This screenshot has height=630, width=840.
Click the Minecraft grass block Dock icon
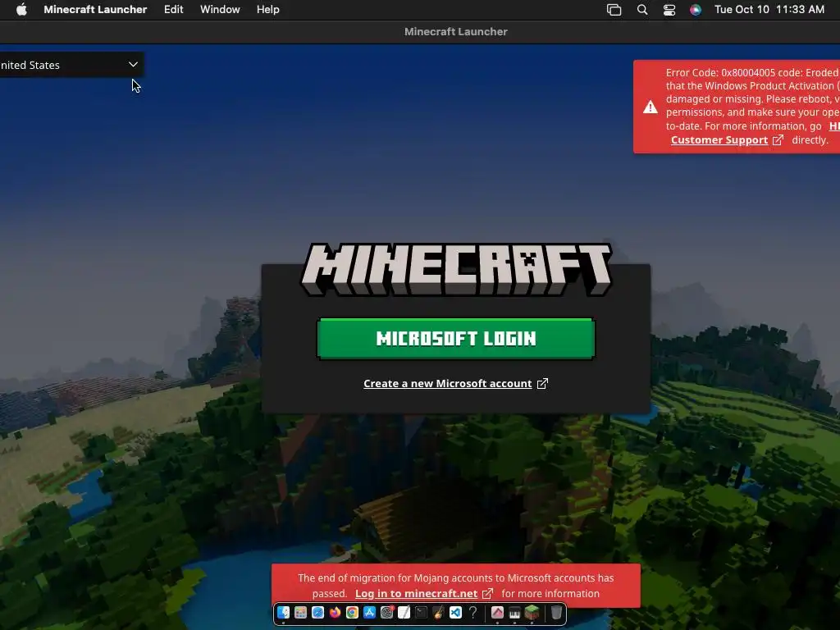point(532,612)
